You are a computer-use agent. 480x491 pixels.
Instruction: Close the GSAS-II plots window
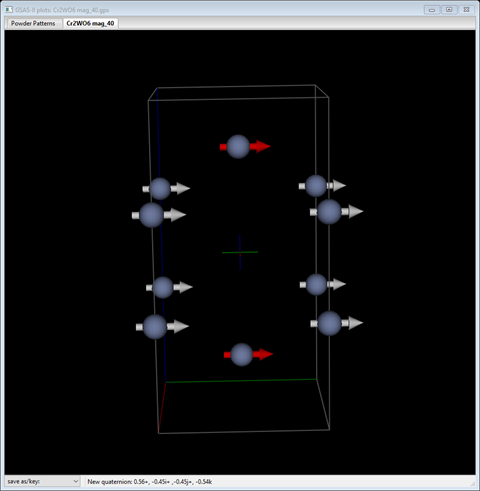[x=466, y=10]
